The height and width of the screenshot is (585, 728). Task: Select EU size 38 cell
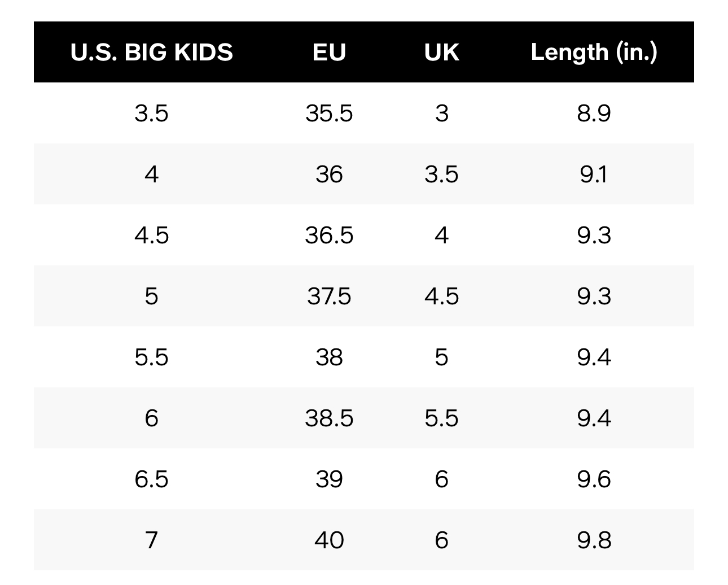point(329,357)
